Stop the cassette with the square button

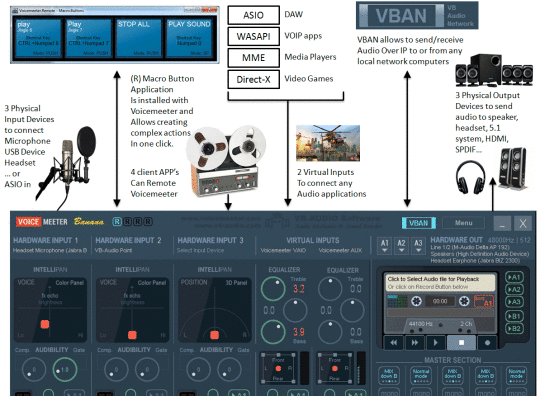pyautogui.click(x=461, y=343)
